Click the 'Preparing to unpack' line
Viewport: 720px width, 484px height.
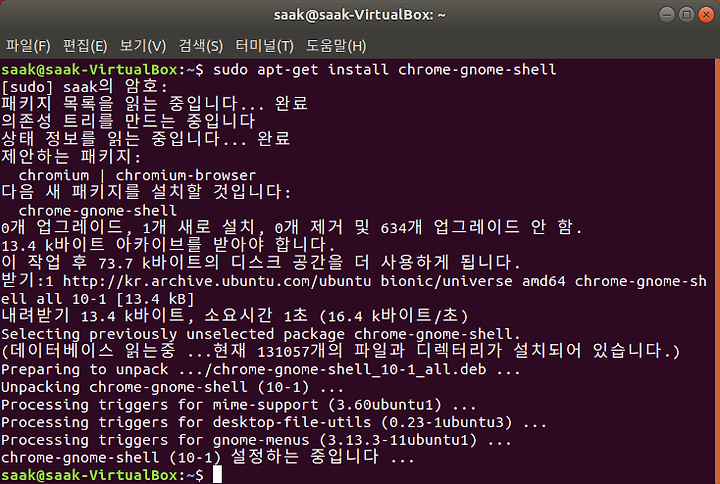coord(260,369)
